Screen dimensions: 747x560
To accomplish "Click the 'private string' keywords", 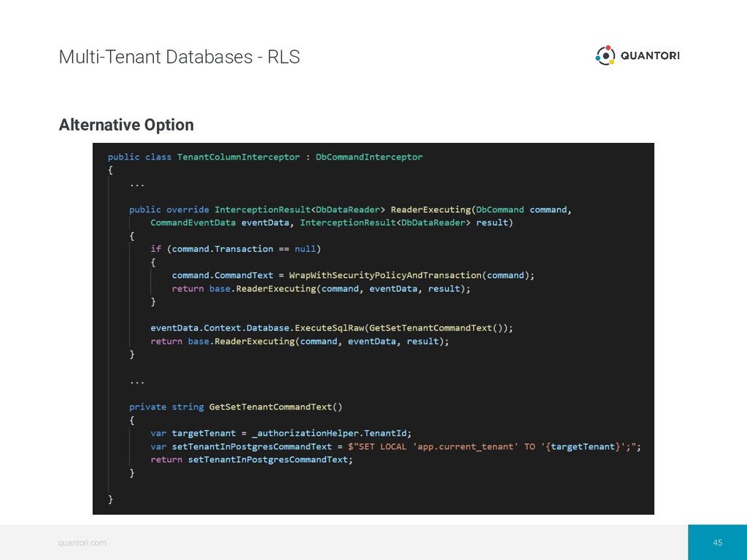I will tap(166, 407).
